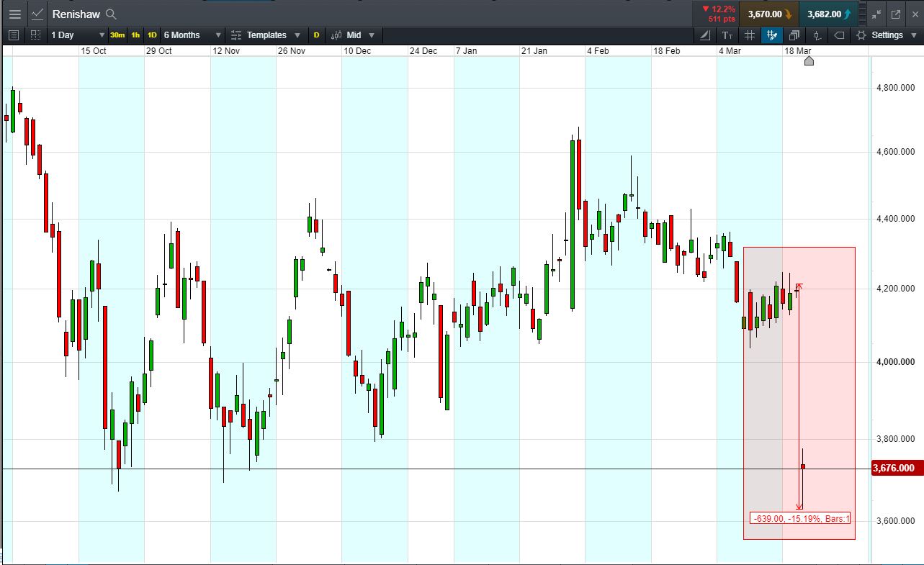Click the order marker tool icon
This screenshot has width=924, height=565.
817,35
